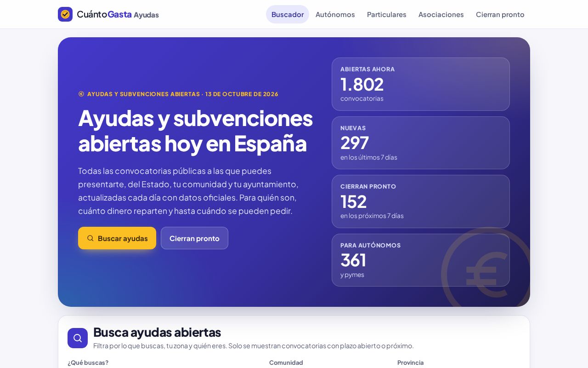The height and width of the screenshot is (368, 588).
Task: Click the 'convocatorias' caption under 1.802
Action: pyautogui.click(x=362, y=98)
